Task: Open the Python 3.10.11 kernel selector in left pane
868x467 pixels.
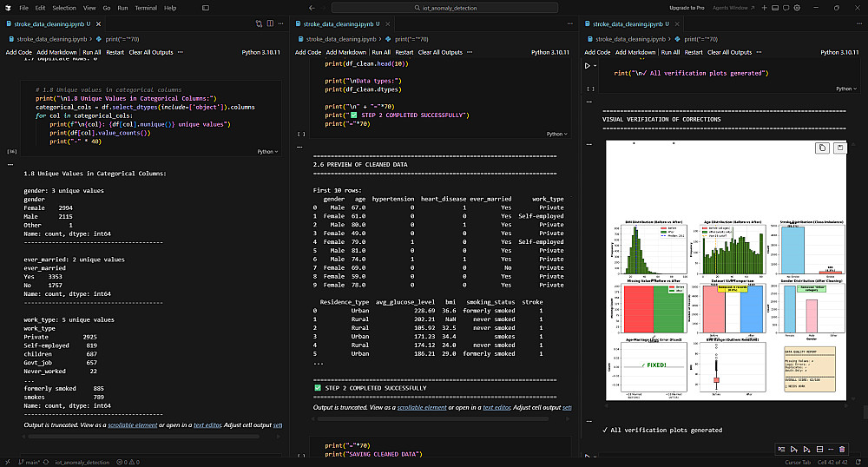Action: (260, 52)
